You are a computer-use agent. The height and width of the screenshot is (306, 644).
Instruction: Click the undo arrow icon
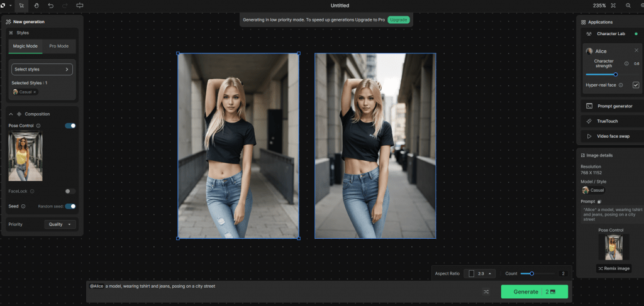coord(51,6)
